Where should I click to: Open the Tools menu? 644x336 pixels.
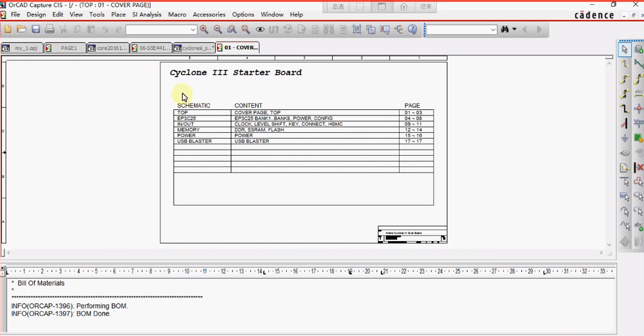[x=97, y=14]
